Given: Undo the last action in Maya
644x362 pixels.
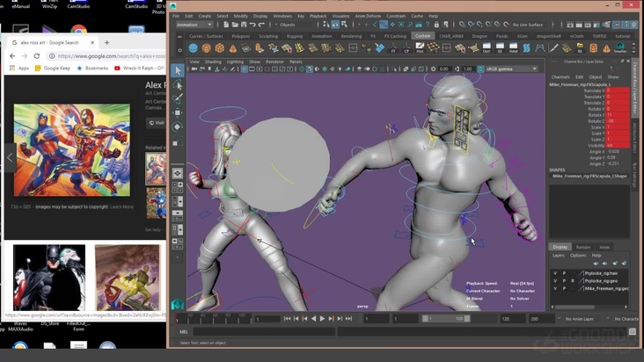Looking at the screenshot, I should 252,25.
